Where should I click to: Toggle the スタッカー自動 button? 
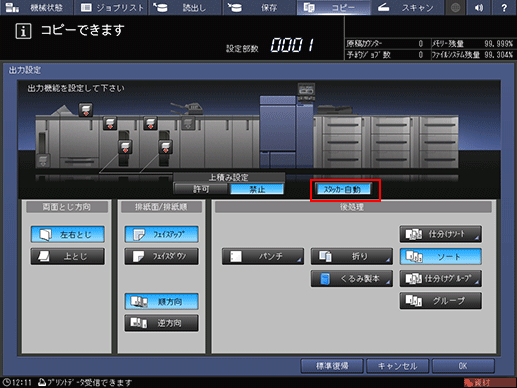point(343,189)
